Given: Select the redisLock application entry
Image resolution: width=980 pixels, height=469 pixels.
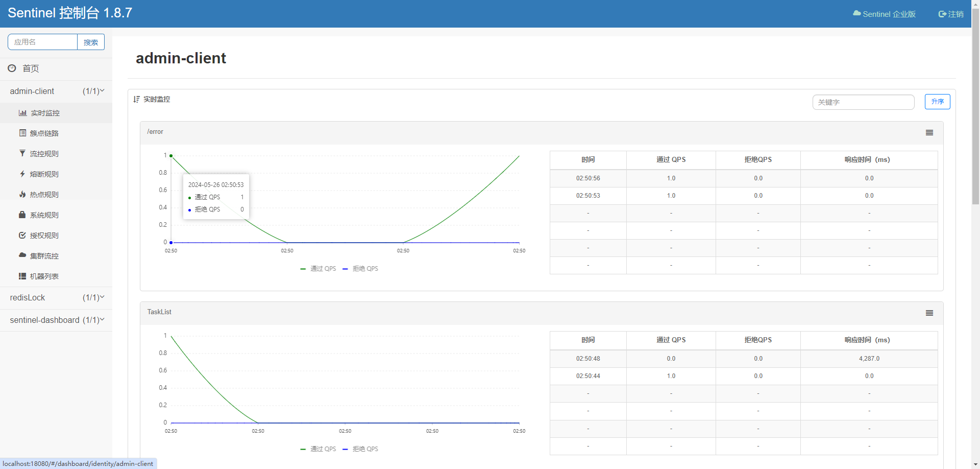Looking at the screenshot, I should [x=56, y=298].
